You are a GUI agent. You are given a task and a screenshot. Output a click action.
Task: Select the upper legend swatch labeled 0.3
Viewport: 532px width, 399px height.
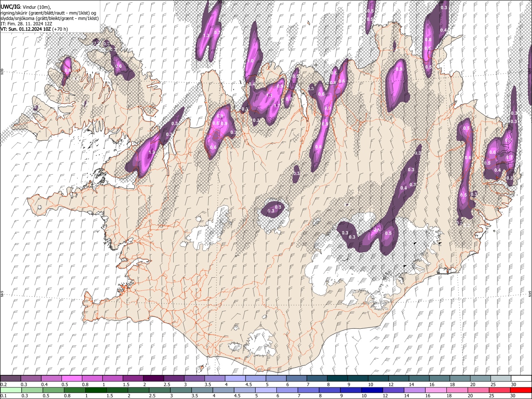(x=31, y=379)
